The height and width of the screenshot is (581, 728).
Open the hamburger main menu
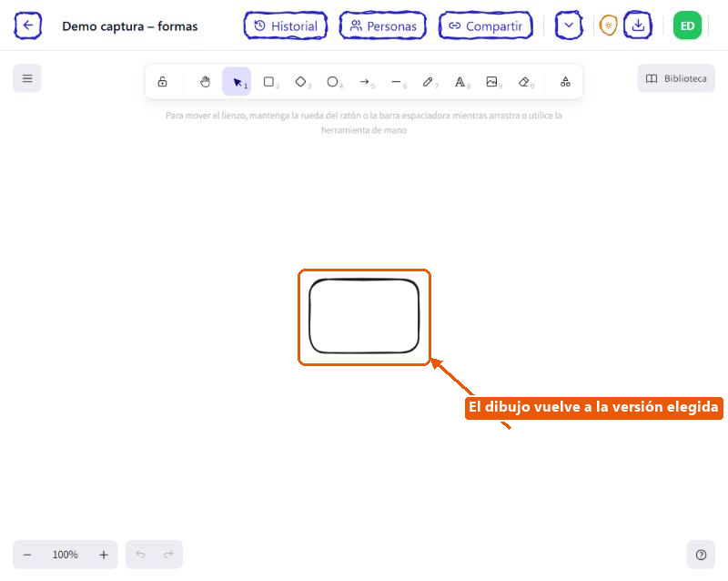tap(27, 78)
